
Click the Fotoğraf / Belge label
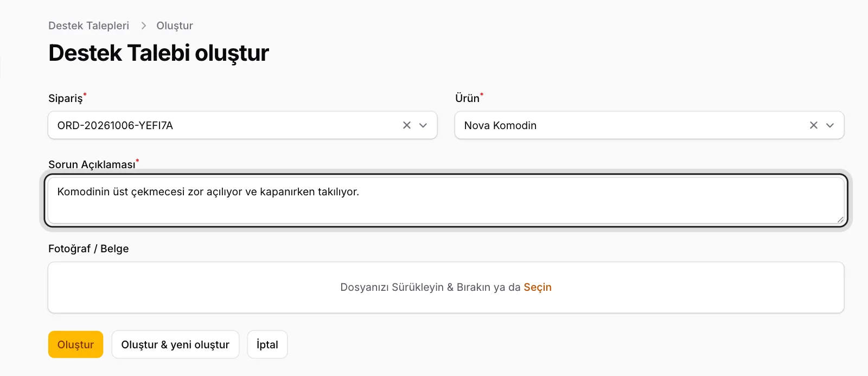click(88, 248)
